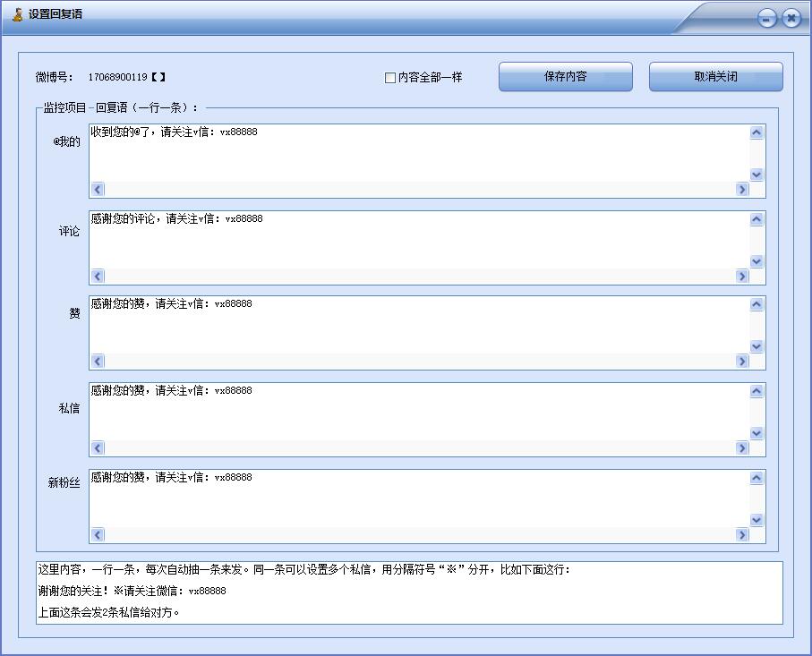Click scroll-down arrow of 新粉丝 box
812x656 pixels.
click(756, 520)
